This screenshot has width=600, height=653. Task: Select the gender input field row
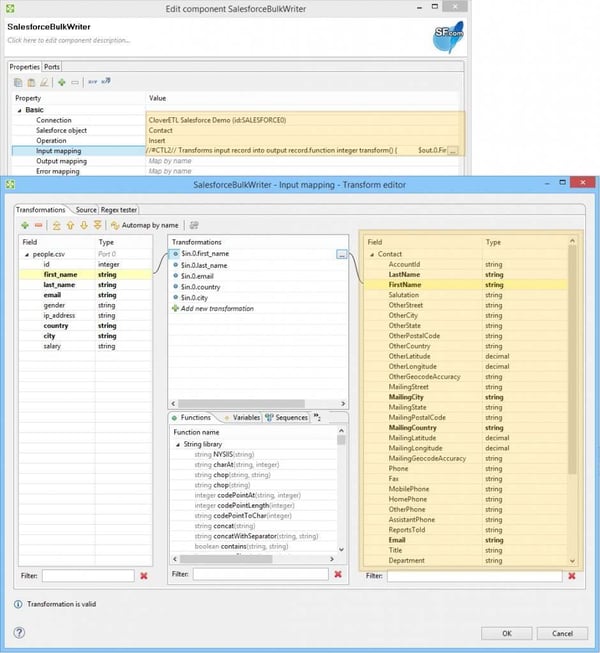[x=86, y=305]
